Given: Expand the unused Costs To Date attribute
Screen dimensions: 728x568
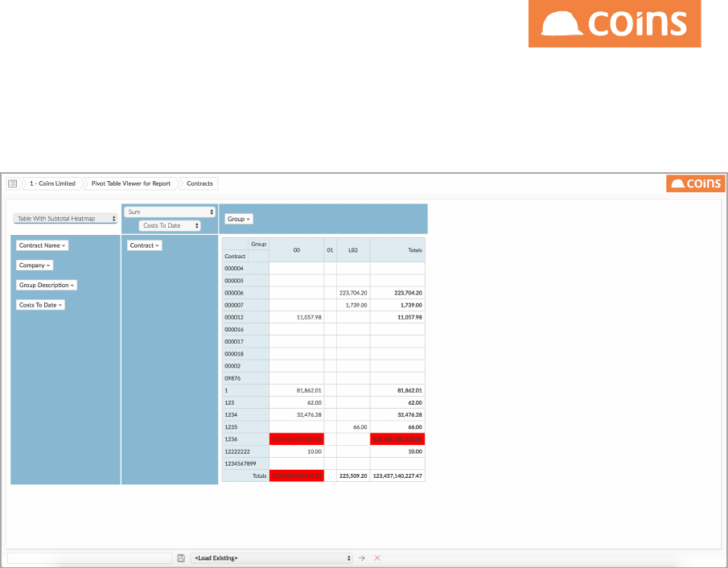Looking at the screenshot, I should (40, 305).
